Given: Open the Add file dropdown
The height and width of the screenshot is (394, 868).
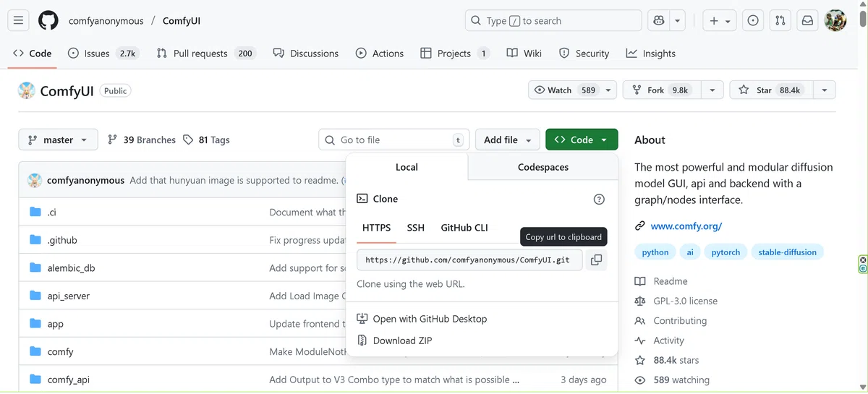Looking at the screenshot, I should click(508, 140).
